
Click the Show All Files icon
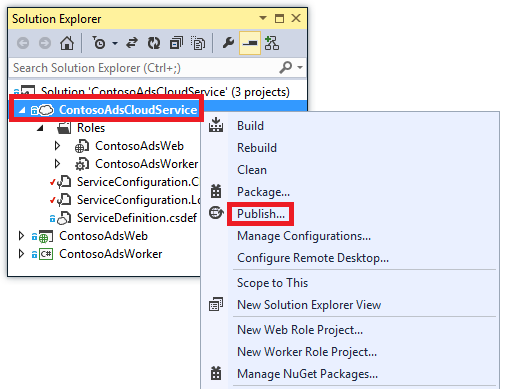(198, 43)
